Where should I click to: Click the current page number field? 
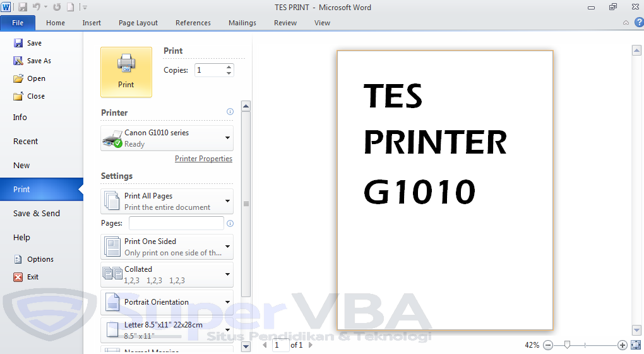click(281, 345)
